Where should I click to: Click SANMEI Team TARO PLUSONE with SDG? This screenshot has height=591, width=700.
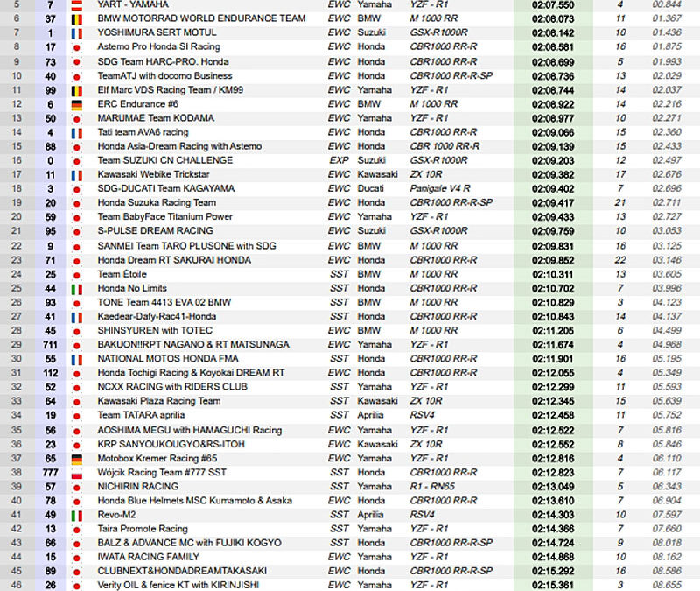click(x=186, y=246)
